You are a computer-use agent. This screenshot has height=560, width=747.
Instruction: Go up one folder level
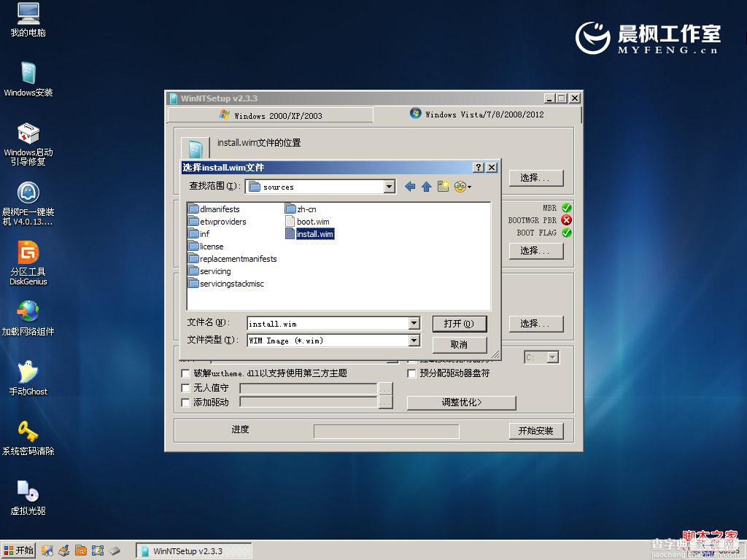pyautogui.click(x=426, y=187)
